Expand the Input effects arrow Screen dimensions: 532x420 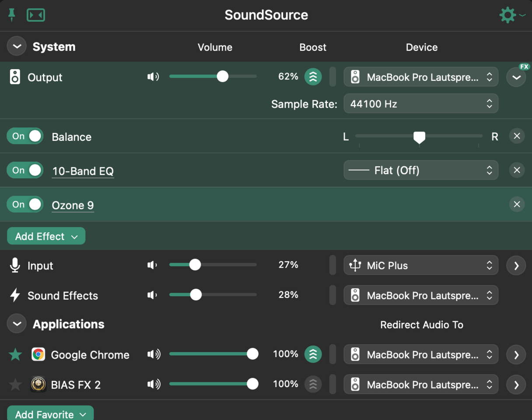(516, 266)
